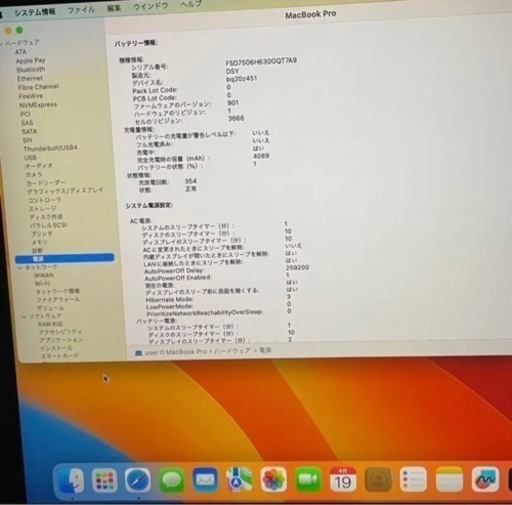Select Wi-Fi in the sidebar

point(42,284)
